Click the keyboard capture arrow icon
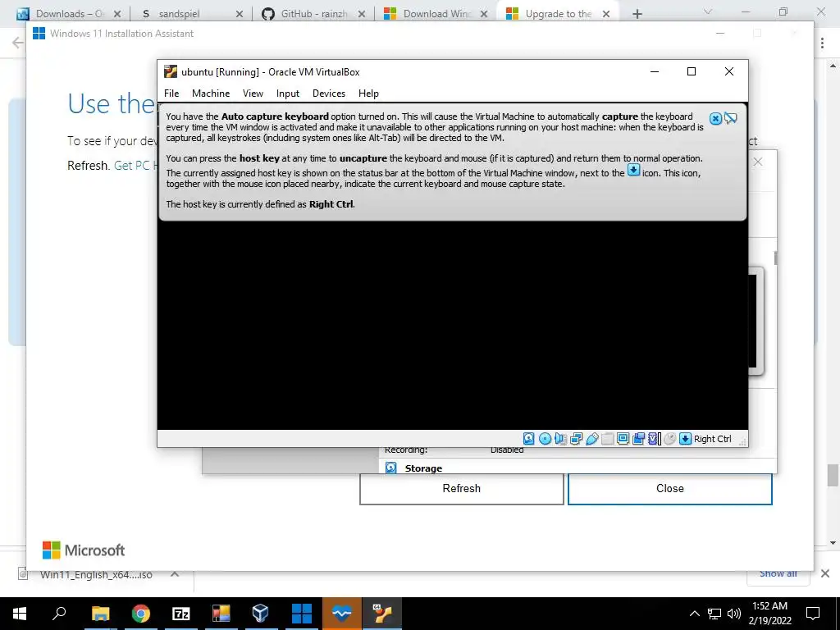This screenshot has width=840, height=630. (x=685, y=439)
